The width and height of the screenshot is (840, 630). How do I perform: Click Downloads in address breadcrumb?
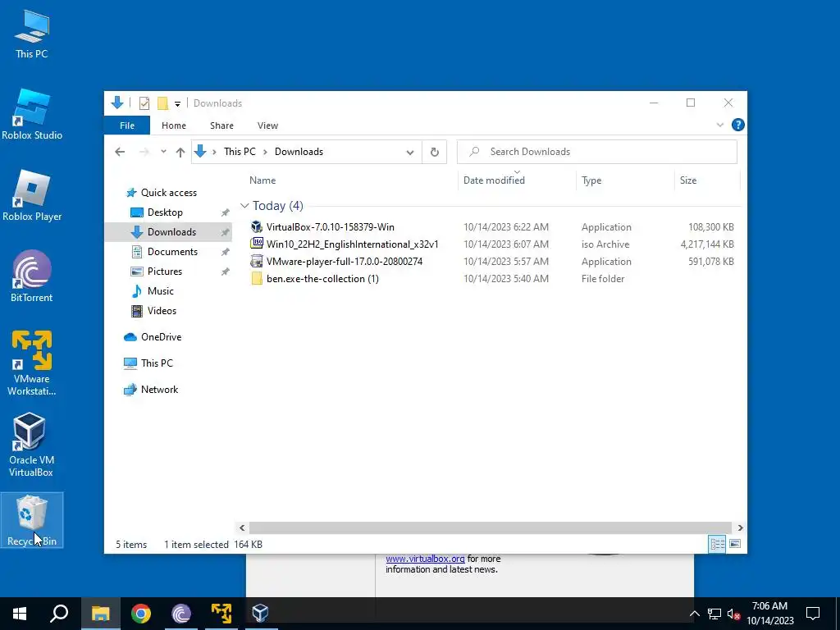pyautogui.click(x=299, y=152)
